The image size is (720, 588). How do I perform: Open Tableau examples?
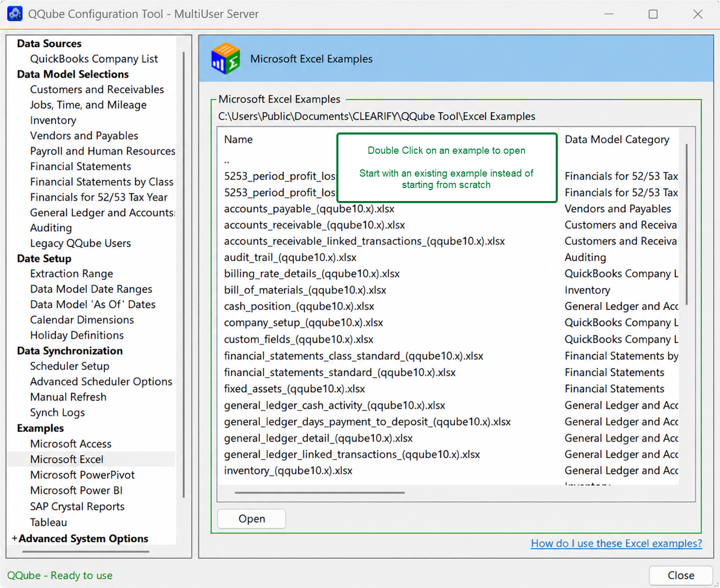pos(48,523)
